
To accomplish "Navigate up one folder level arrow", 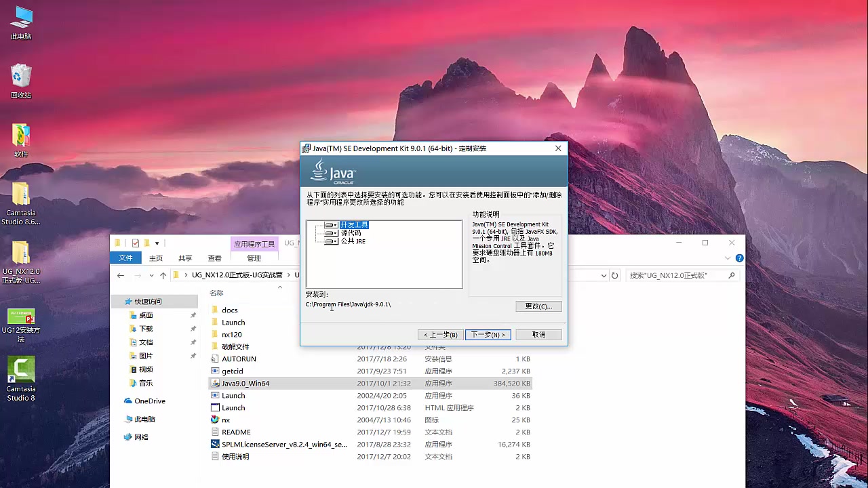I will 163,275.
